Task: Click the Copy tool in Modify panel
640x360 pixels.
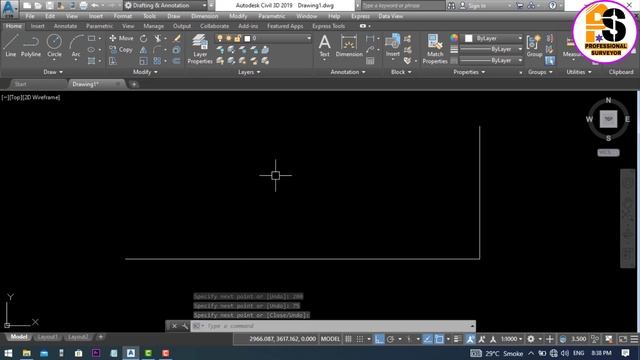Action: [x=121, y=50]
